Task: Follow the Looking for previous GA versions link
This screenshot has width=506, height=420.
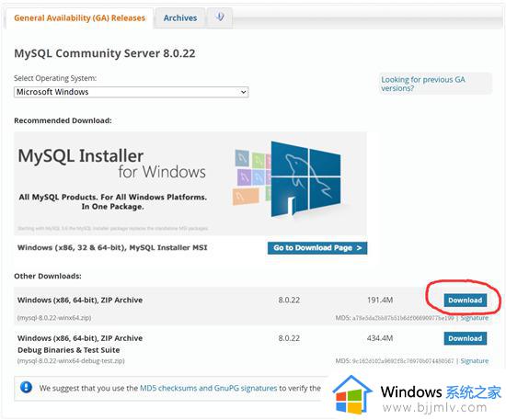Action: 423,84
